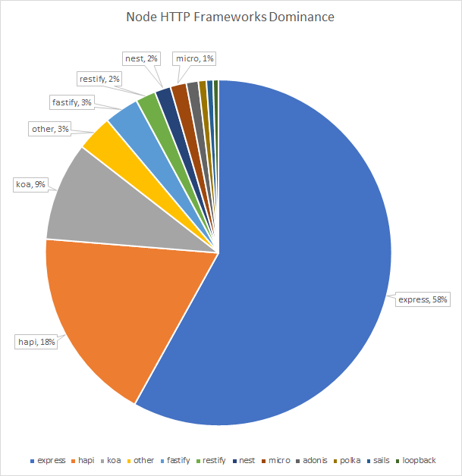Select the polka legend entry
This screenshot has height=476, width=462.
(347, 461)
